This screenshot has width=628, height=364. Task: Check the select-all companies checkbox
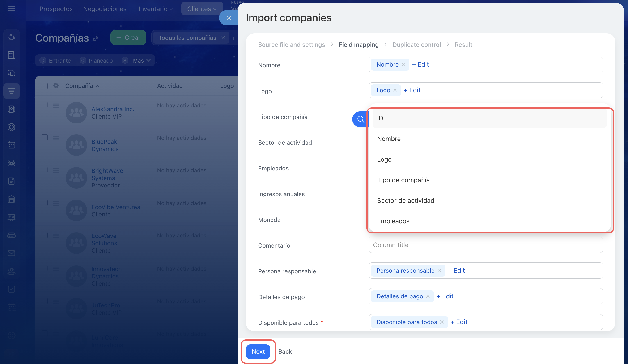click(45, 86)
